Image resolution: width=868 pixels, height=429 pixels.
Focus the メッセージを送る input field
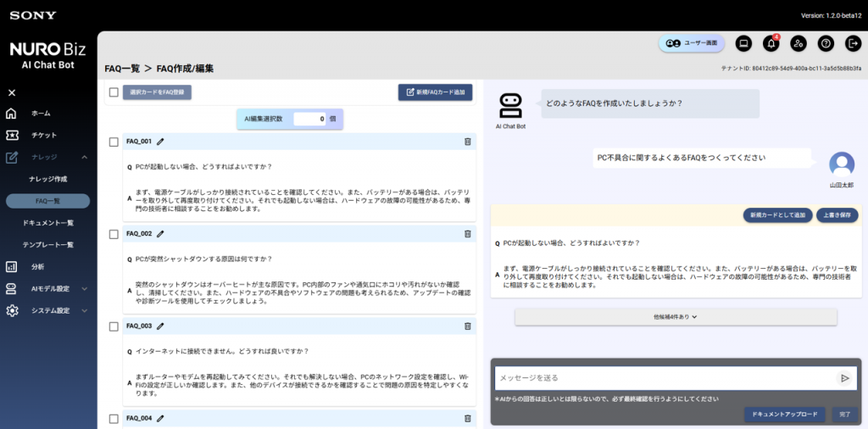tap(666, 378)
